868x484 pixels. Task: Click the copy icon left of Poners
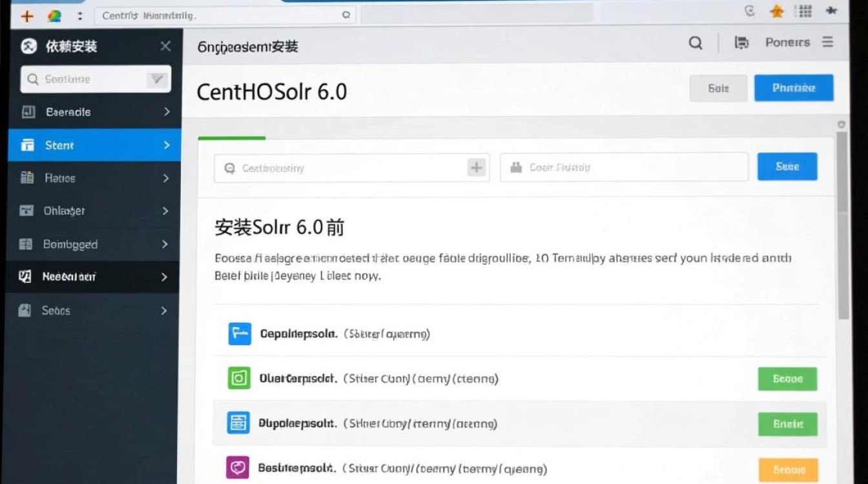[741, 42]
